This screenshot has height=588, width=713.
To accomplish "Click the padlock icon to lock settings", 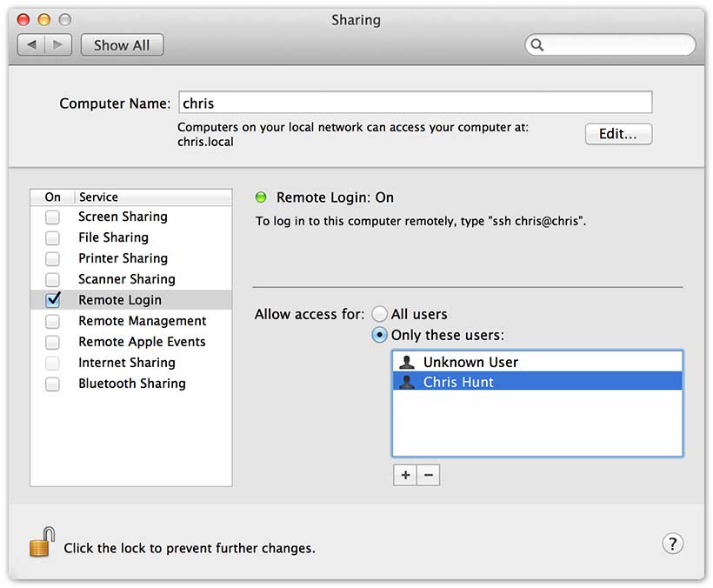I will pos(42,542).
